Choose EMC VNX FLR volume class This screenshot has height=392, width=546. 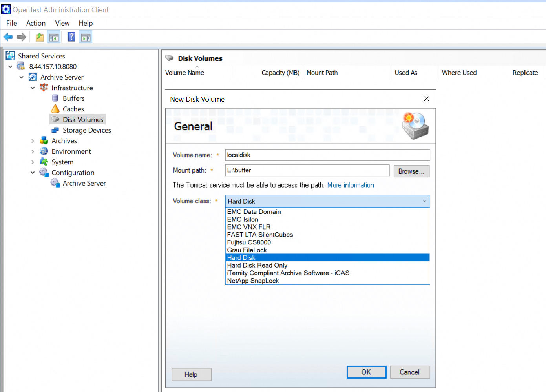click(328, 227)
